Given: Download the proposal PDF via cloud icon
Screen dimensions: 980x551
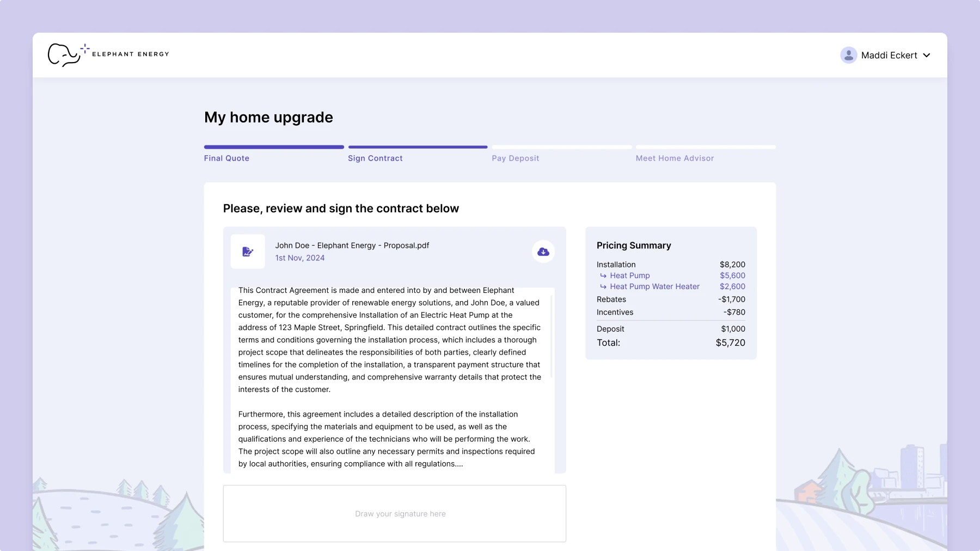Looking at the screenshot, I should (x=543, y=252).
